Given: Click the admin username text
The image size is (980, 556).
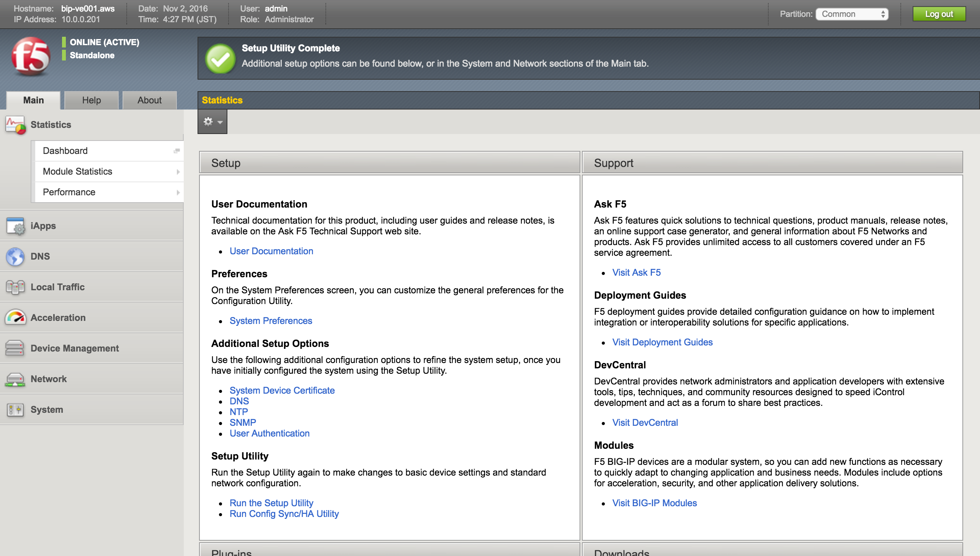Looking at the screenshot, I should coord(276,8).
